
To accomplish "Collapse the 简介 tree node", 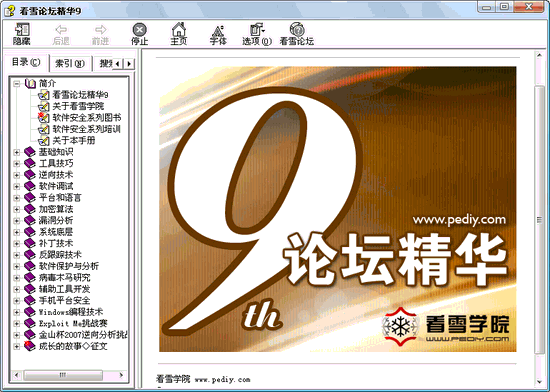I will point(16,83).
